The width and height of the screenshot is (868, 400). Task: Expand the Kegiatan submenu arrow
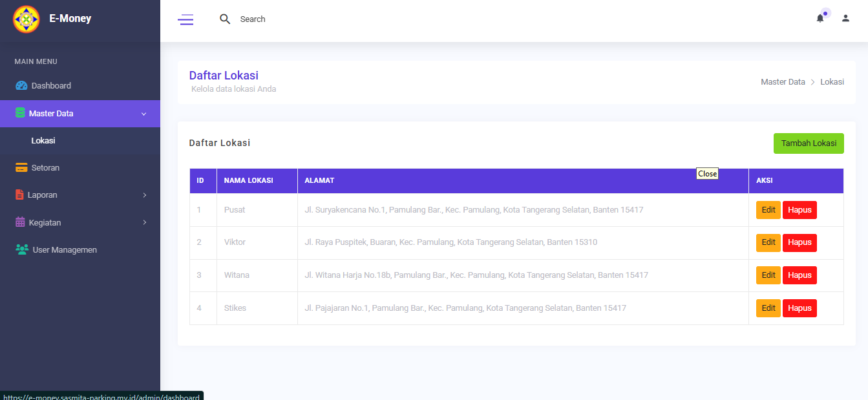click(144, 222)
